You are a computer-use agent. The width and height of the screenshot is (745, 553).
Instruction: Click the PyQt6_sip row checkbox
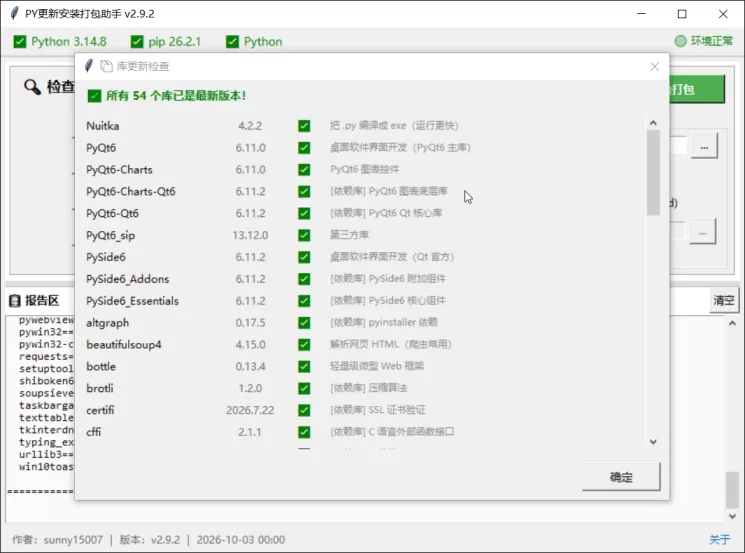click(x=304, y=235)
